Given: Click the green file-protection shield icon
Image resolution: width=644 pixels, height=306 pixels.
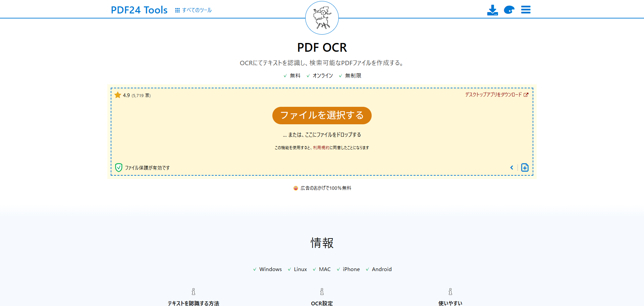Looking at the screenshot, I should [x=119, y=168].
